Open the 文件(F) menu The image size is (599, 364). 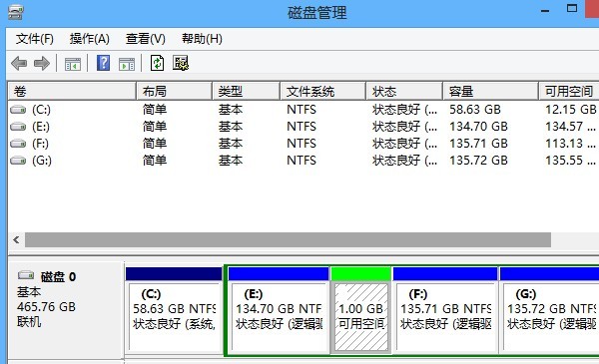pyautogui.click(x=34, y=39)
